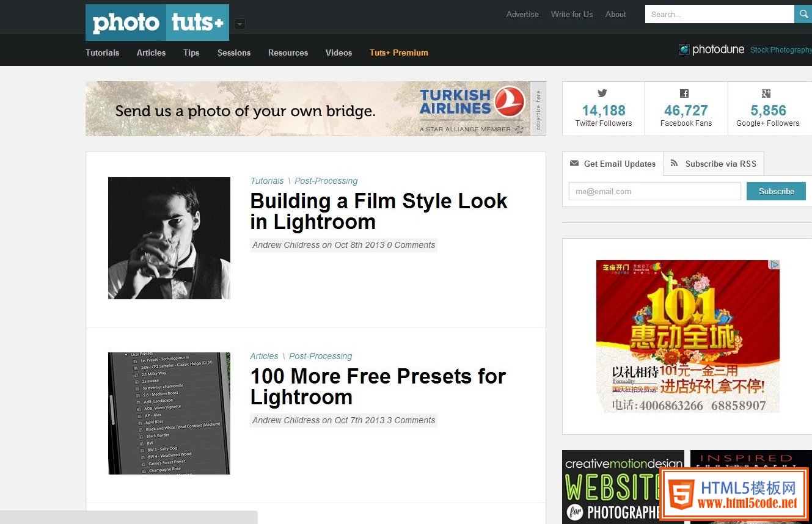This screenshot has height=524, width=812.
Task: Click the Write for Us link
Action: coord(572,14)
